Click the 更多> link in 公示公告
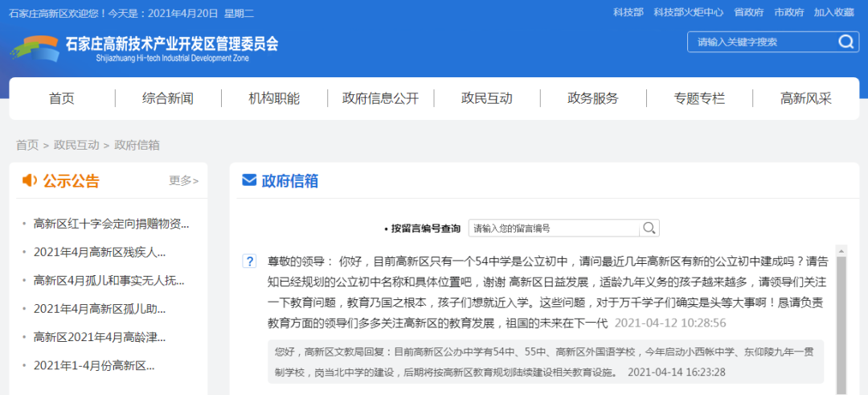The image size is (868, 395). 183,180
